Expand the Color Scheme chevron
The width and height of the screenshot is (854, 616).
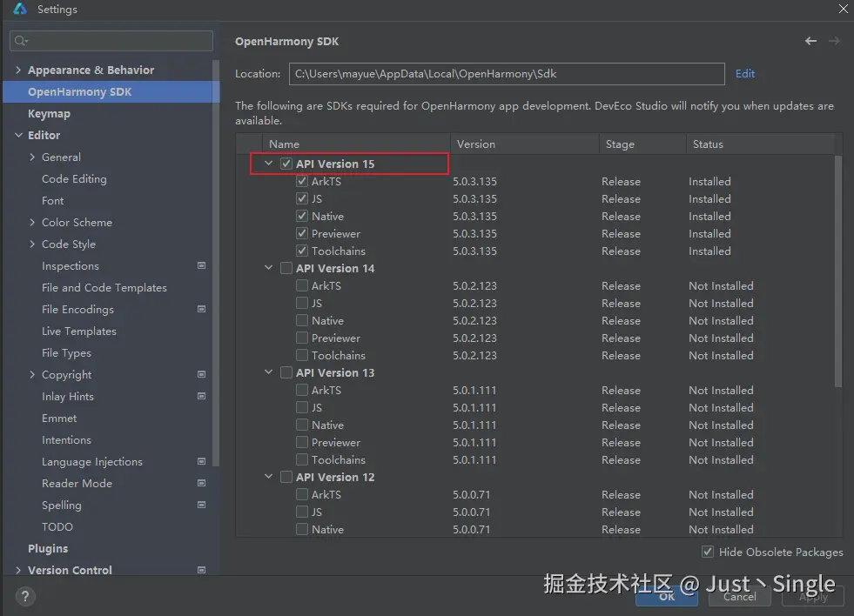(32, 222)
